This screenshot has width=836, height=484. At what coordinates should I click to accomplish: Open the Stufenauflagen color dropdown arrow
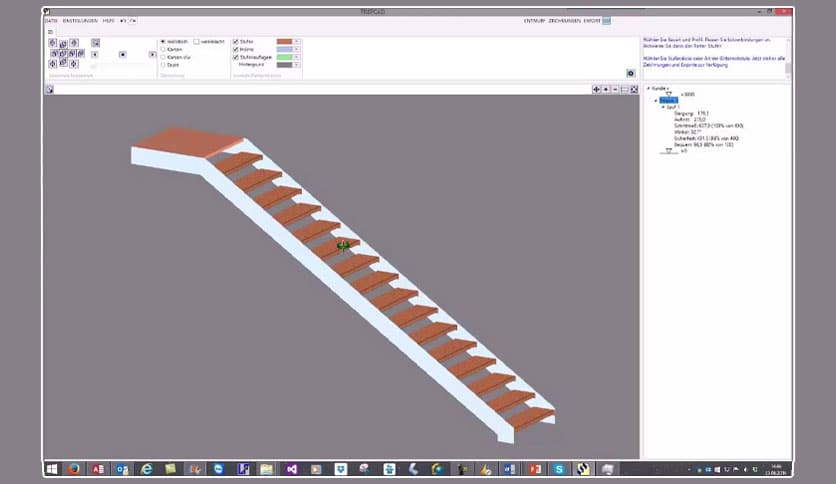(x=297, y=57)
